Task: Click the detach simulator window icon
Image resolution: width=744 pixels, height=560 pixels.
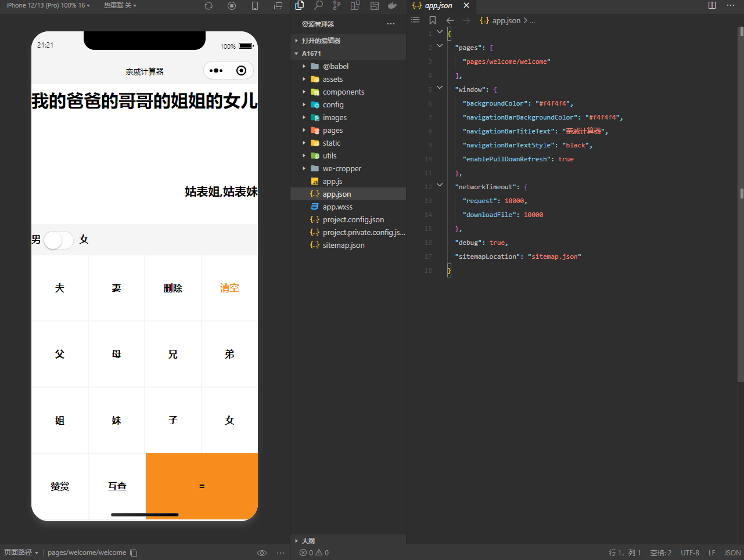Action: click(x=278, y=6)
